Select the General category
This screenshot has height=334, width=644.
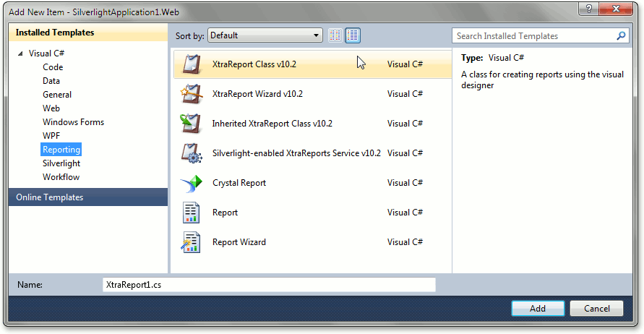57,95
